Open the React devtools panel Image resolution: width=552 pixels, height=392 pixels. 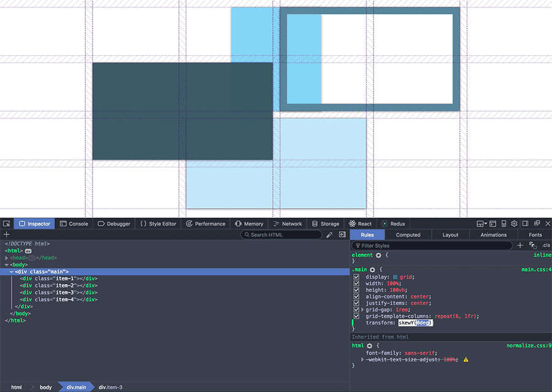click(360, 224)
